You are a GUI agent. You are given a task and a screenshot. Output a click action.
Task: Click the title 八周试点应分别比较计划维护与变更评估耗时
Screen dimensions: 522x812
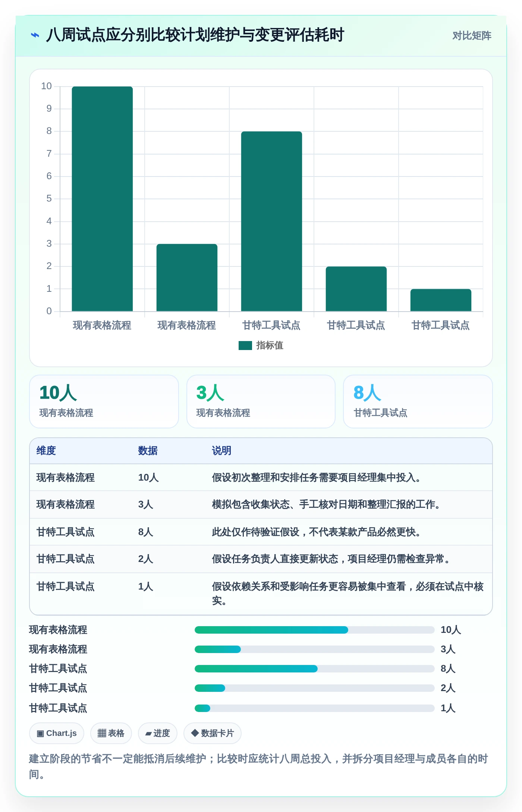click(195, 35)
